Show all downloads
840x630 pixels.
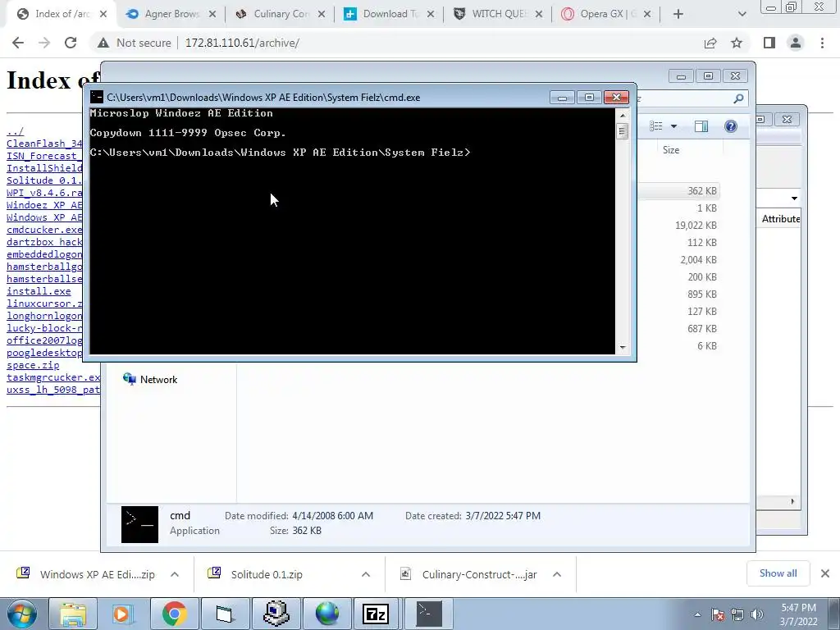[x=778, y=573]
